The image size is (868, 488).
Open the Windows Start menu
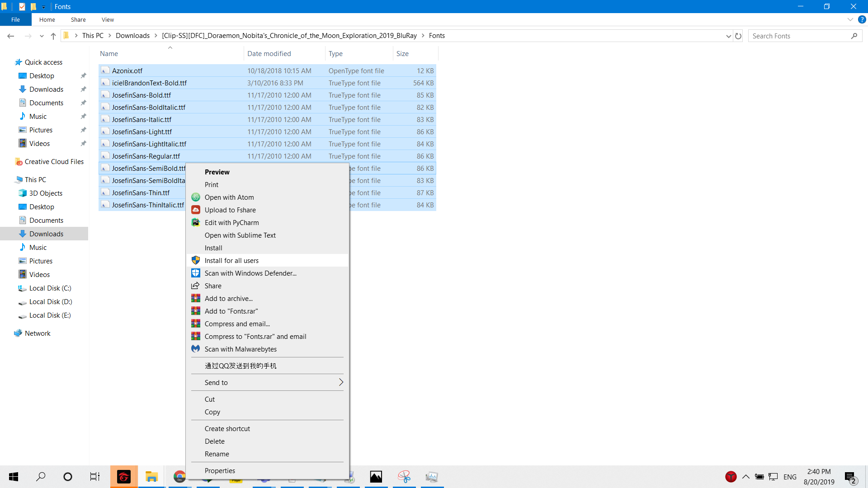(x=14, y=477)
